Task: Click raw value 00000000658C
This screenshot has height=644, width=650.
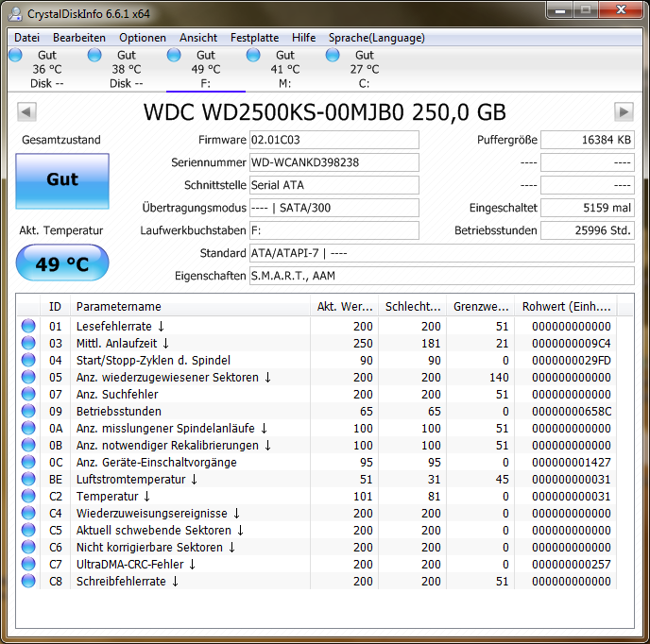Action: 572,411
